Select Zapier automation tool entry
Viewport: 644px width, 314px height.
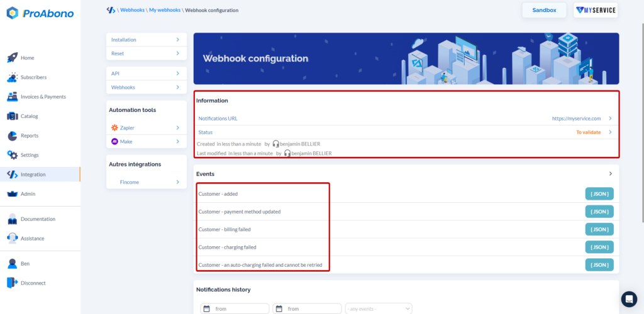tap(146, 128)
